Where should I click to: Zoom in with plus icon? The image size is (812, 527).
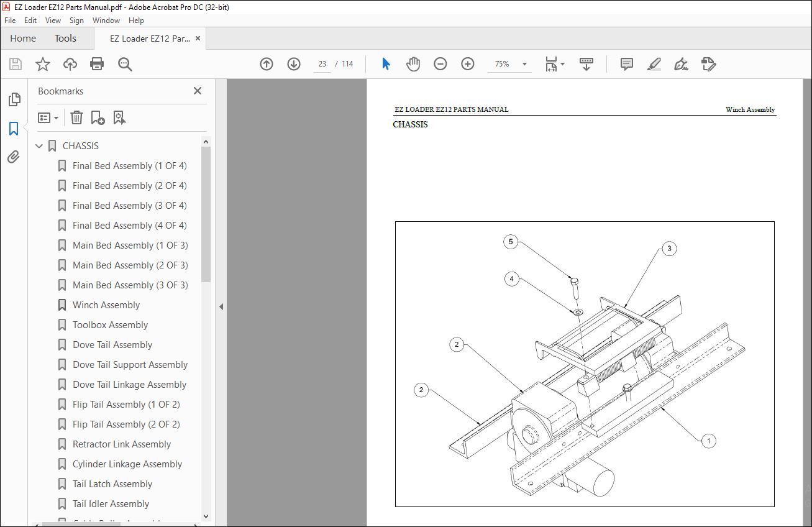coord(468,64)
